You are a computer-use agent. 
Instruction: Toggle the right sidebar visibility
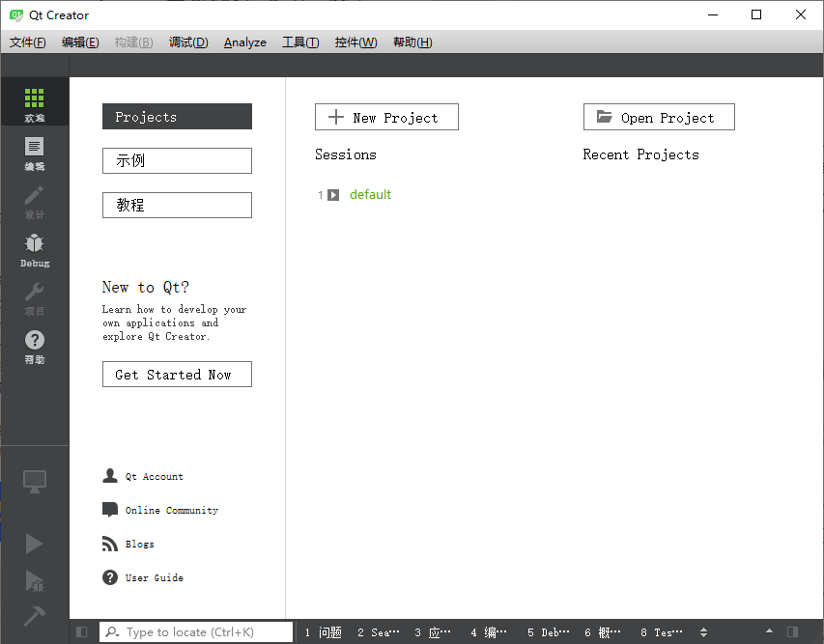792,631
